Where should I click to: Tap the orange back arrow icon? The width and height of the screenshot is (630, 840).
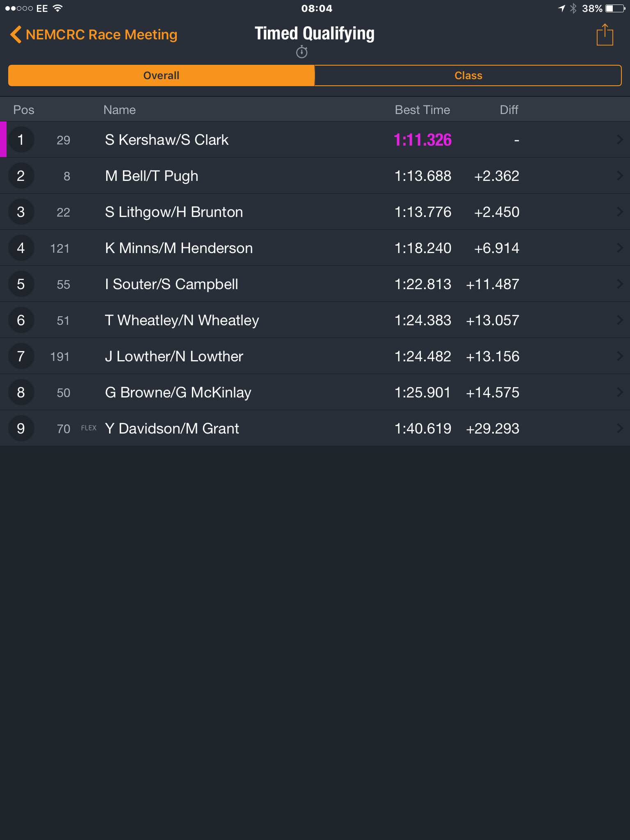click(16, 34)
